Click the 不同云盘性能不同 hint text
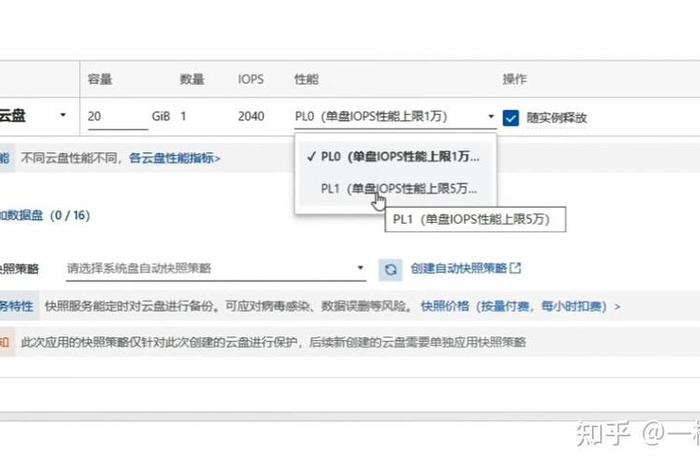Viewport: 700px width, 470px height. click(71, 158)
